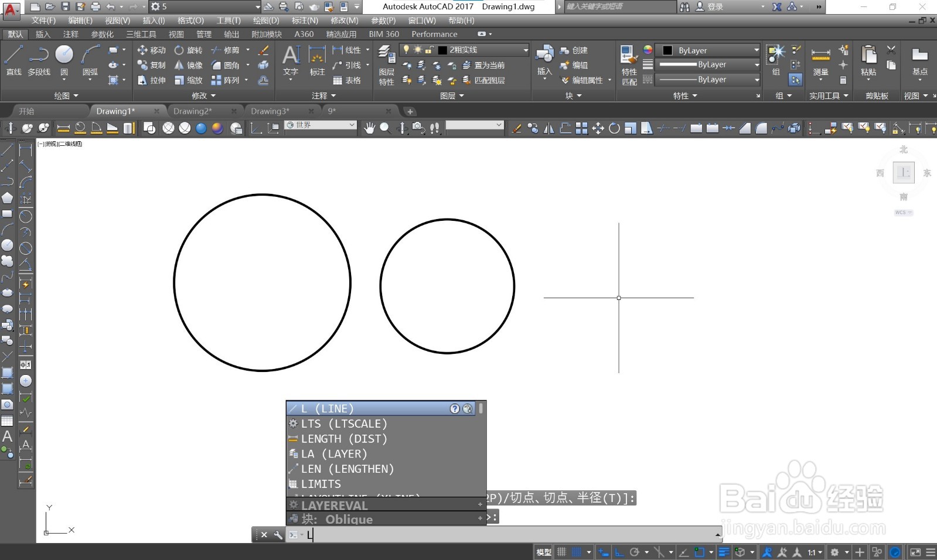Screen dimensions: 937x560
Task: Open the 修改(M) menu
Action: [345, 21]
